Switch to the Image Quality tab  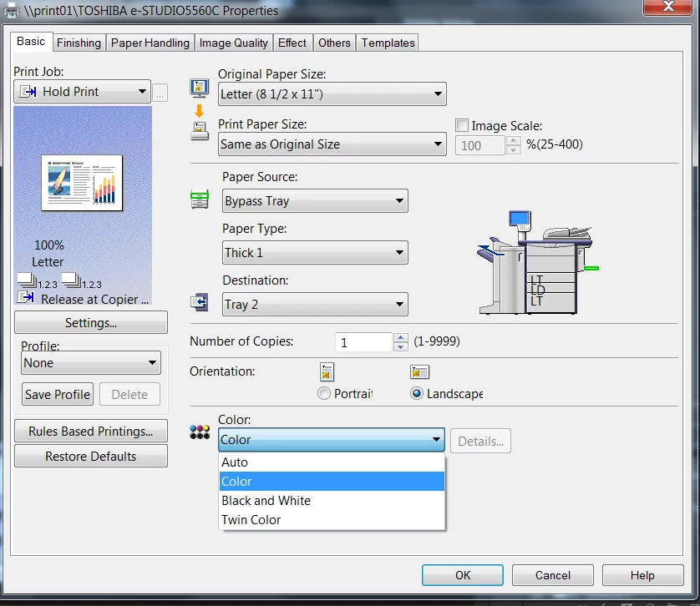(234, 43)
